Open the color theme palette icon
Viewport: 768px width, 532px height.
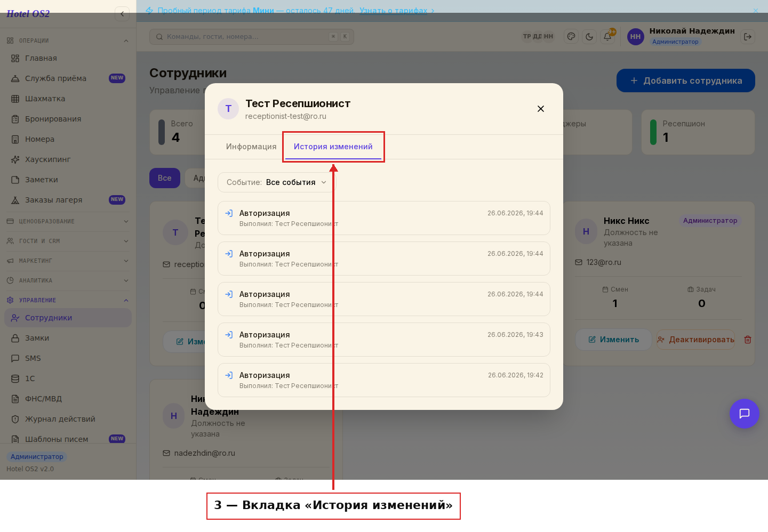coord(571,37)
